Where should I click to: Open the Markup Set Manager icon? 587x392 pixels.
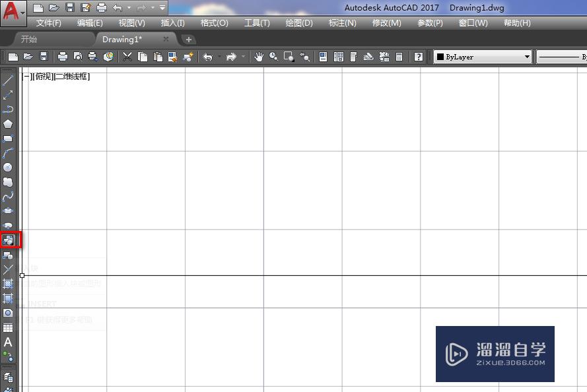384,57
